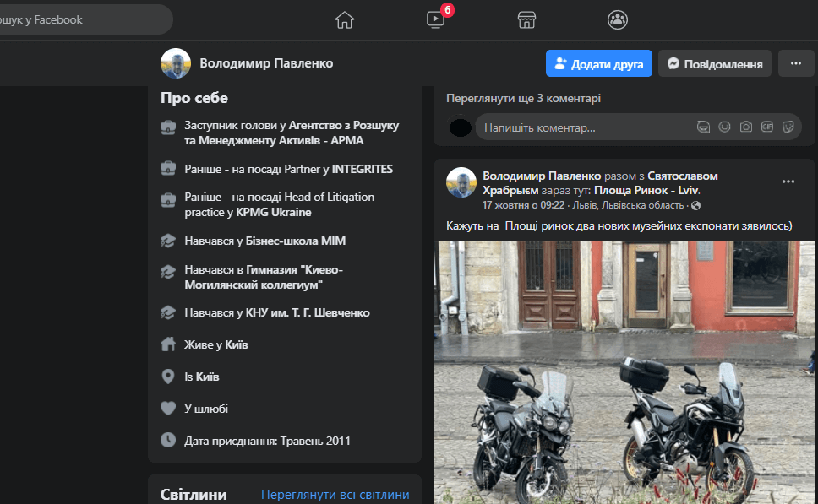
Task: Click the Про себе heading
Action: click(194, 97)
